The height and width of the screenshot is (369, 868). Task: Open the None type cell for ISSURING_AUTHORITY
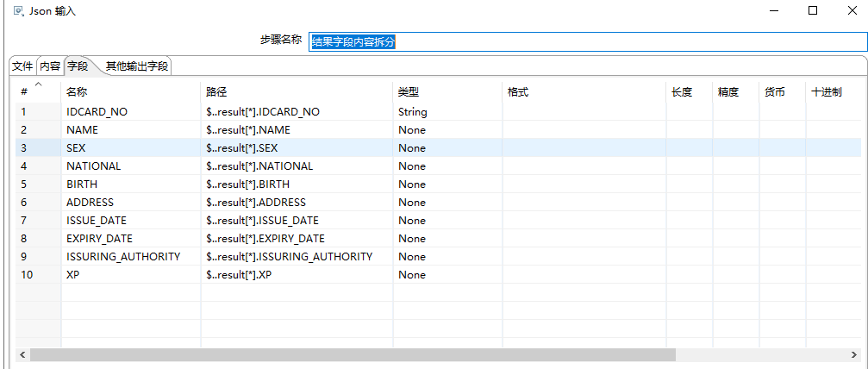click(x=448, y=257)
